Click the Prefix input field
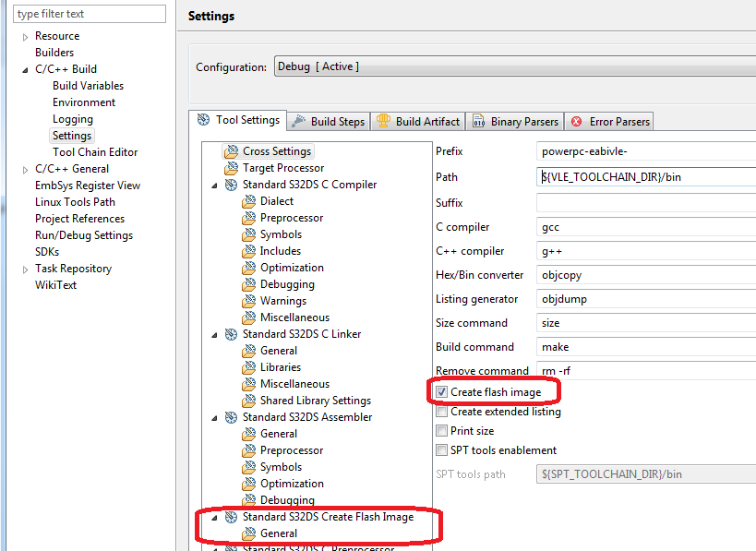 (645, 151)
